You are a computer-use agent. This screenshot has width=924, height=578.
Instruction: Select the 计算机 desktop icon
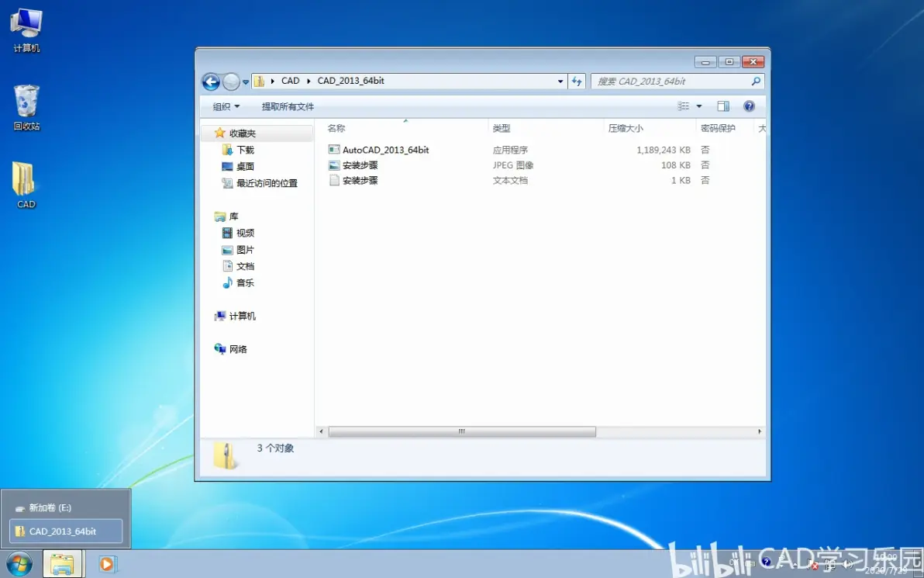click(x=26, y=31)
